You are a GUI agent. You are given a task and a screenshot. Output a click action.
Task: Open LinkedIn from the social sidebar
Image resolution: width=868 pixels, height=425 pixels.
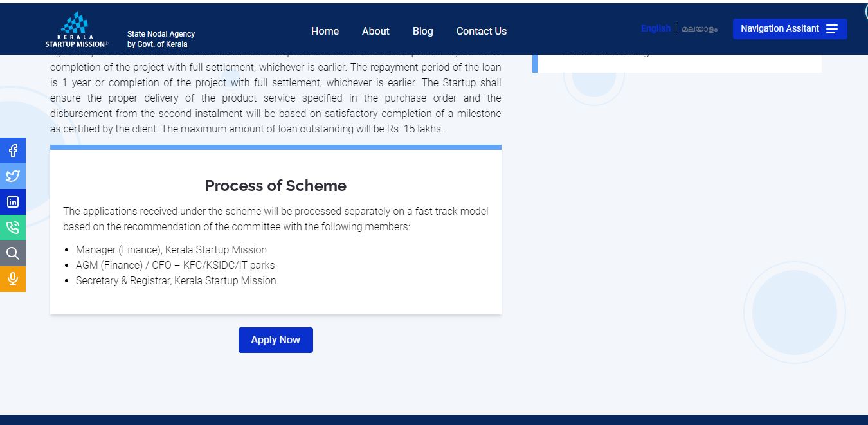(13, 202)
